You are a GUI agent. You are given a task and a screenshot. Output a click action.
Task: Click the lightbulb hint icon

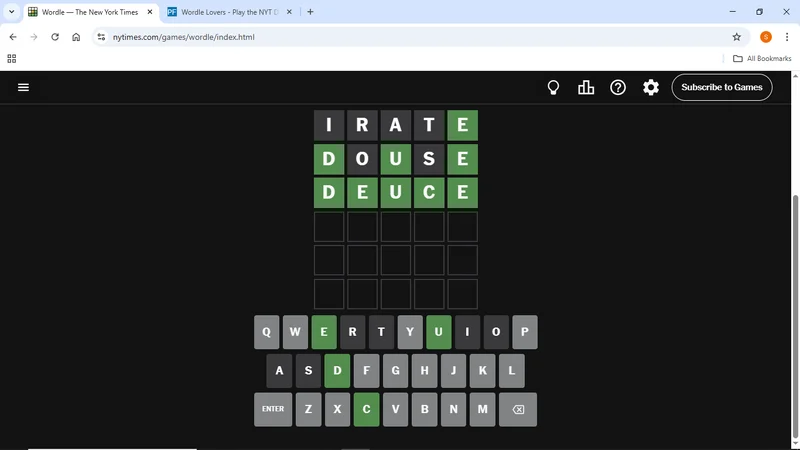click(x=553, y=87)
